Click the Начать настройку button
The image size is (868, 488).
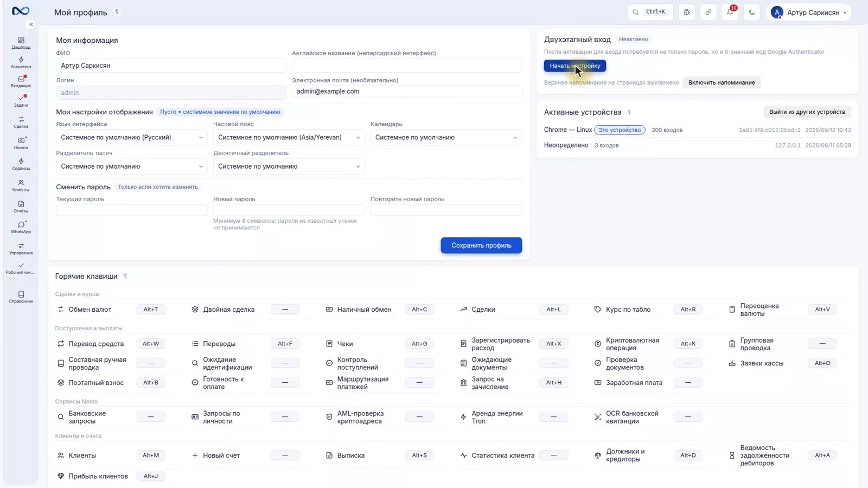575,66
